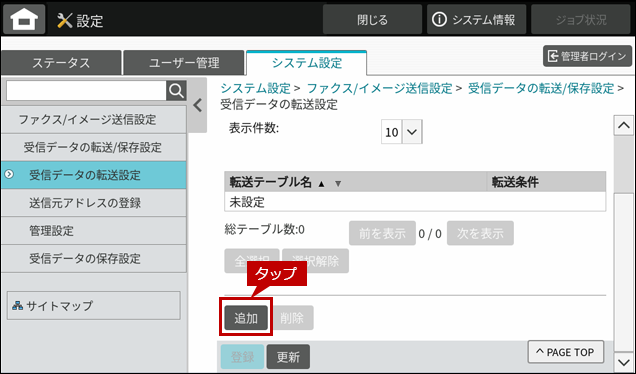Viewport: 636px width, 374px height.
Task: Click the 削除 delete button
Action: coord(292,318)
